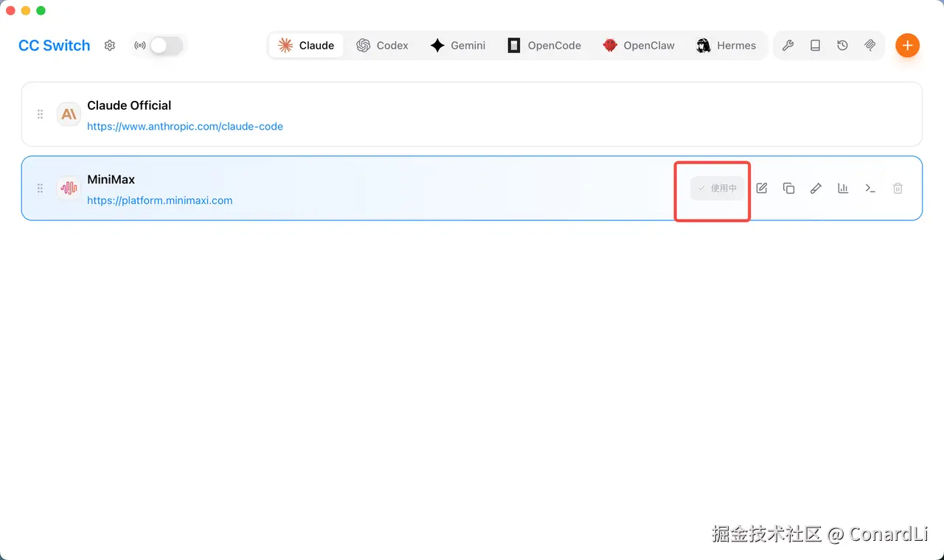Duplicate the MiniMax provider
The width and height of the screenshot is (944, 560).
pyautogui.click(x=788, y=188)
